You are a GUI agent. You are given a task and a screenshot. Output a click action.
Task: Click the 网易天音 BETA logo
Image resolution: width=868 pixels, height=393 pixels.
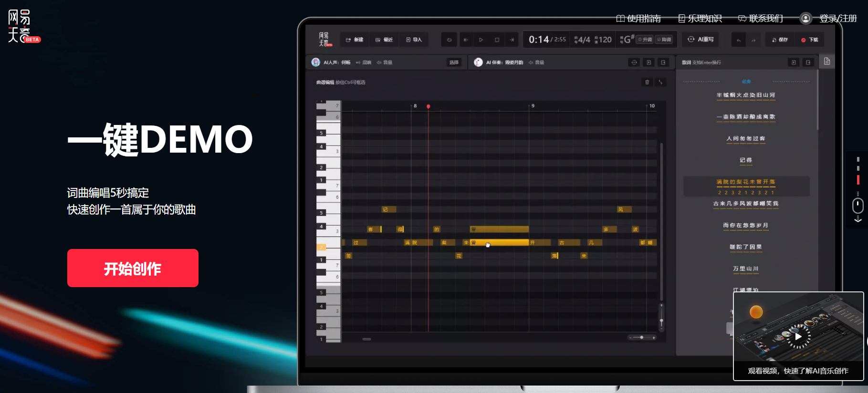pyautogui.click(x=23, y=27)
